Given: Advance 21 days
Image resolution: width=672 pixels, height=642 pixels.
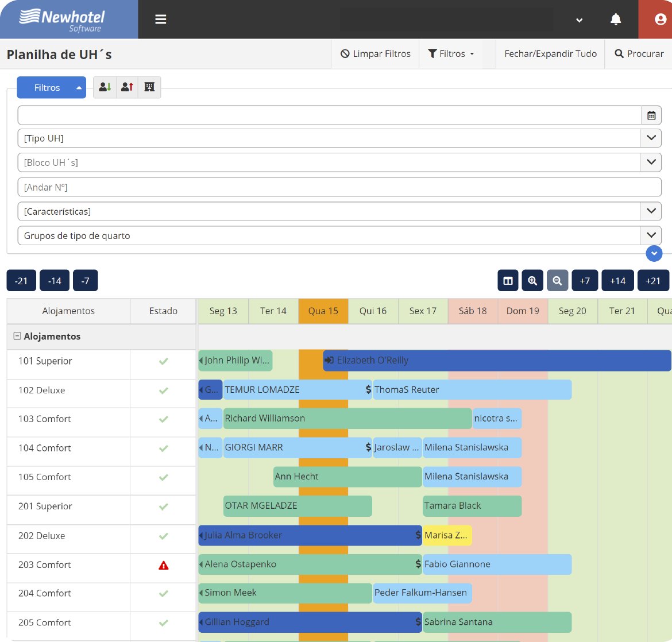Looking at the screenshot, I should [653, 281].
